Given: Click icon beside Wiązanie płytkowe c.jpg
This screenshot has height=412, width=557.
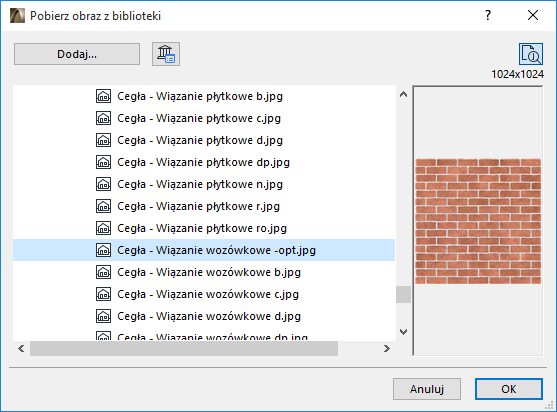Looking at the screenshot, I should tap(103, 118).
